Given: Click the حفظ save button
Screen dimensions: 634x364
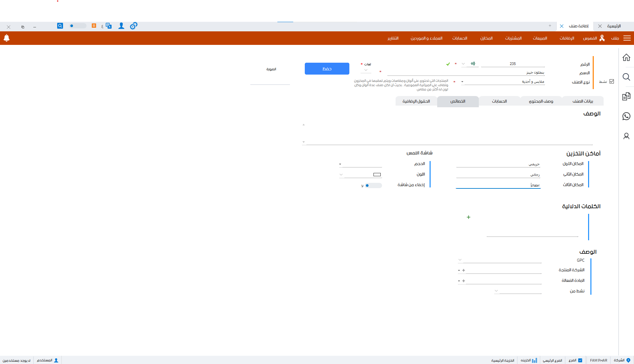Looking at the screenshot, I should coord(327,69).
